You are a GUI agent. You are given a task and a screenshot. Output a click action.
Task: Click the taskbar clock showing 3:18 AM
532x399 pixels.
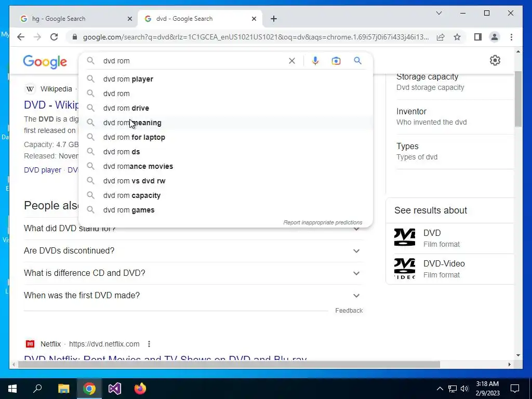[487, 389]
